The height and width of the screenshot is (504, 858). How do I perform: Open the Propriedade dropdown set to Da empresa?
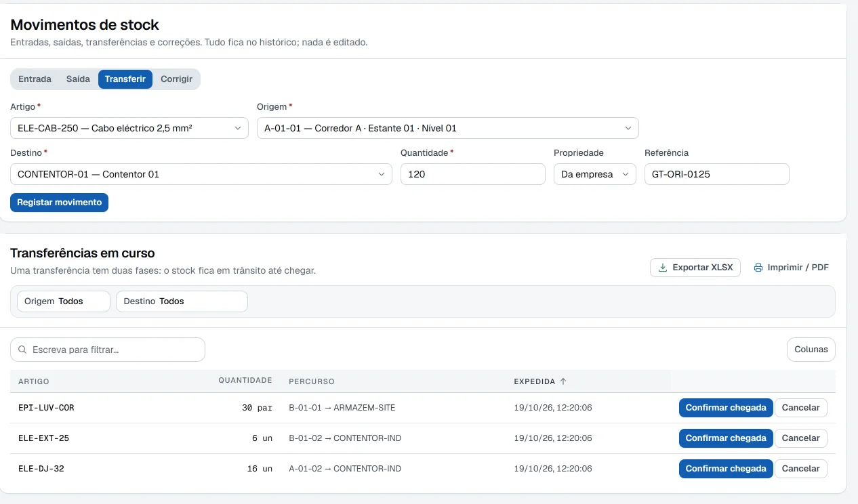[595, 174]
